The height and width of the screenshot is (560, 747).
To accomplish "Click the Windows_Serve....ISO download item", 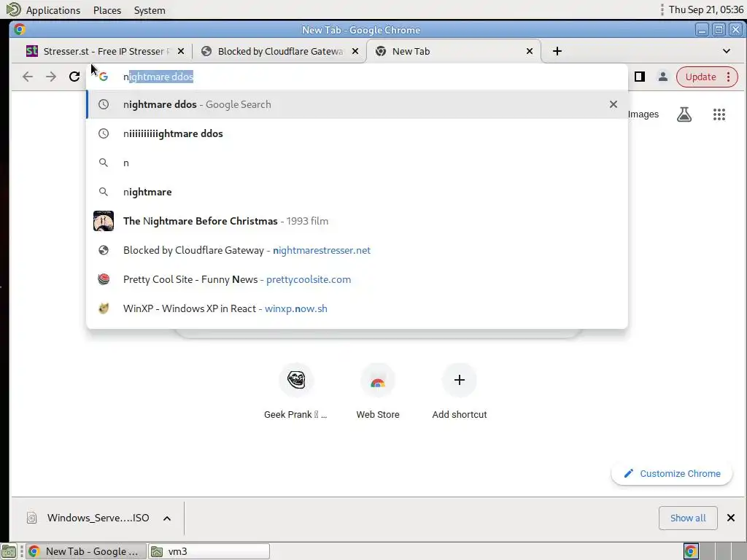I will coord(98,518).
